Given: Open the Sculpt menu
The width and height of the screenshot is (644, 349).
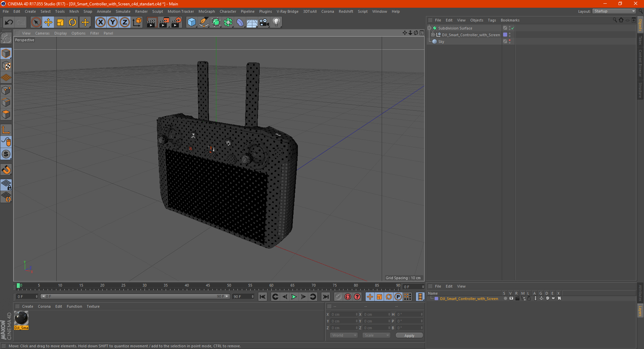Looking at the screenshot, I should click(x=157, y=11).
